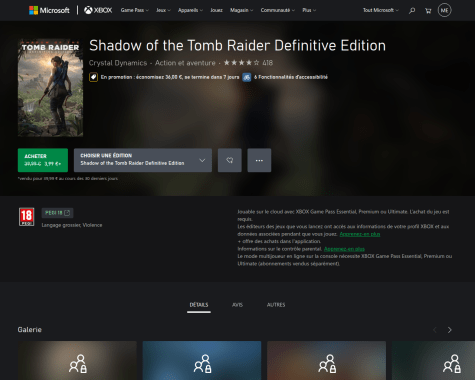Expand the Appareils menu
Screen dimensions: 475x380
[190, 10]
